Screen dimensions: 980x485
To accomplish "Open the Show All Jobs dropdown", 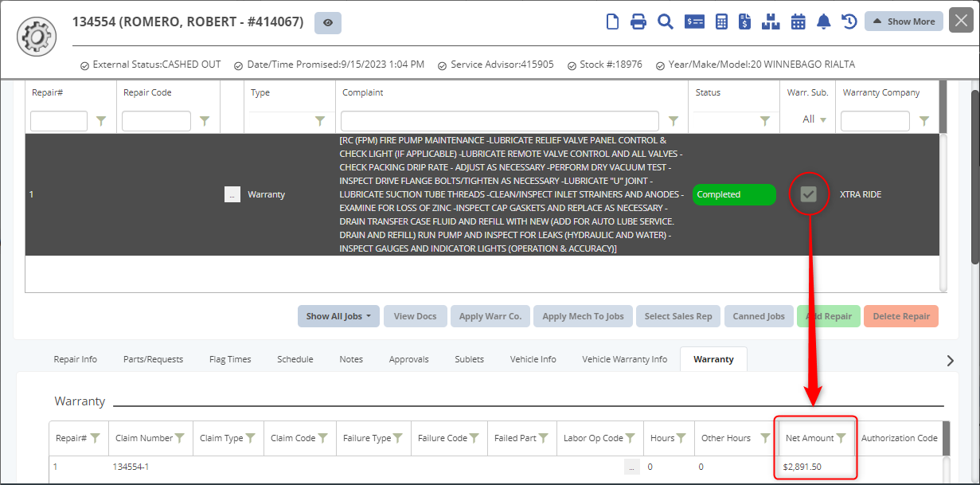I will tap(339, 316).
